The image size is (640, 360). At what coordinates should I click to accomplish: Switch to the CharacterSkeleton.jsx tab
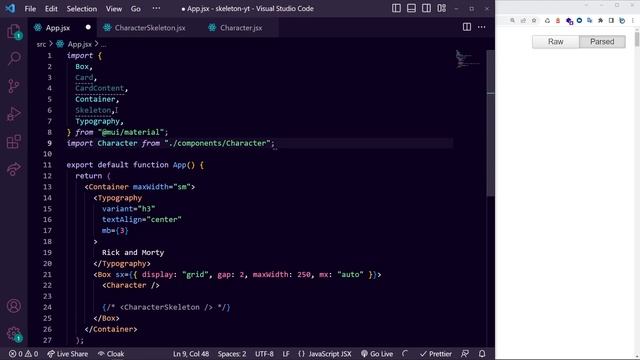tap(150, 28)
